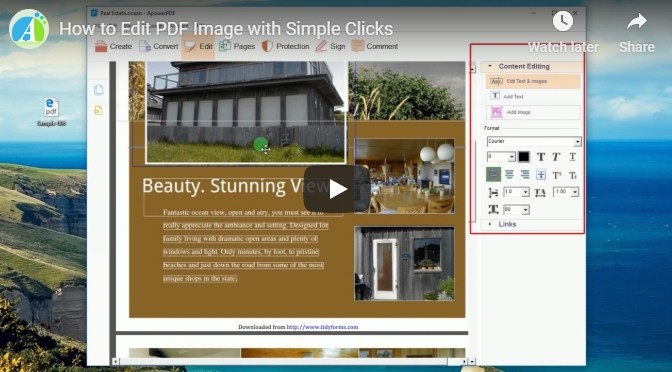Click the line 'family living with dramatic open areas'
This screenshot has height=372, width=672.
[240, 239]
